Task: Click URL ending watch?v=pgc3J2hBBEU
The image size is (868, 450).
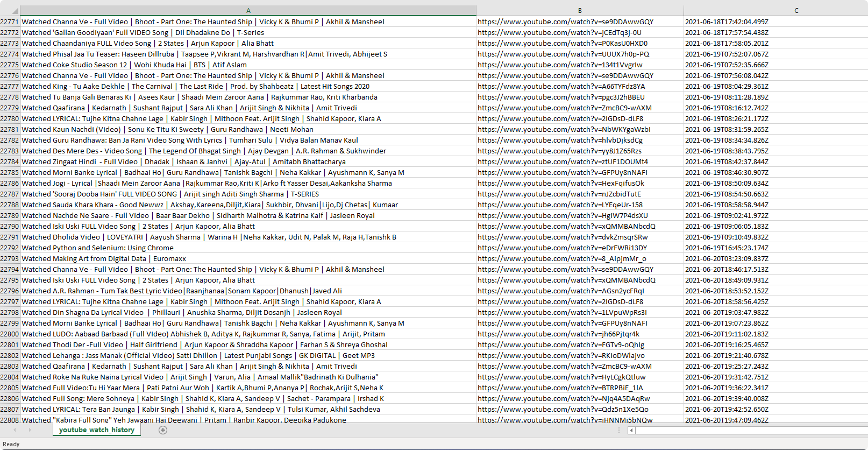Action: coord(580,97)
